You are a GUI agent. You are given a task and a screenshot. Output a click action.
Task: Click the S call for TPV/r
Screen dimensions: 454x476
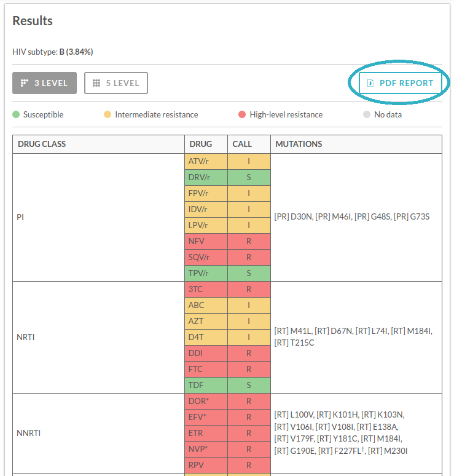[249, 273]
